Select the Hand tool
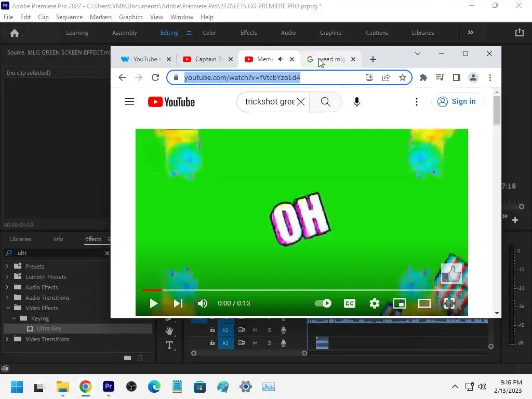The image size is (532, 399). [169, 331]
